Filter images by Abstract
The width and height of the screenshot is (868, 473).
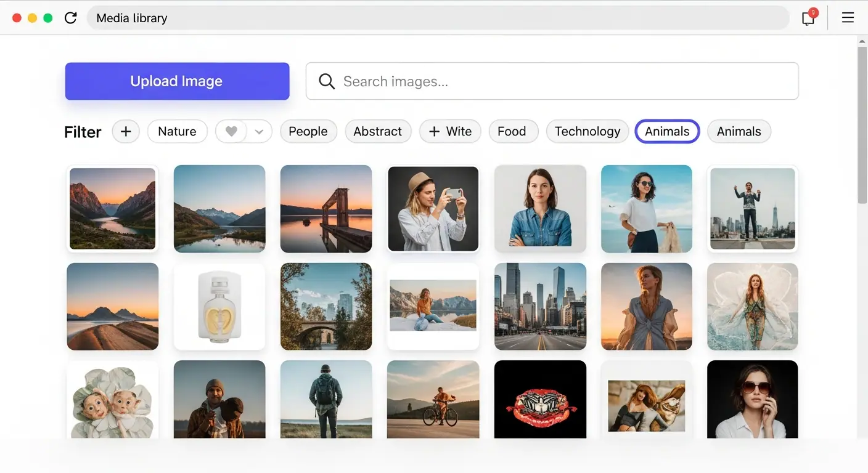pyautogui.click(x=377, y=131)
